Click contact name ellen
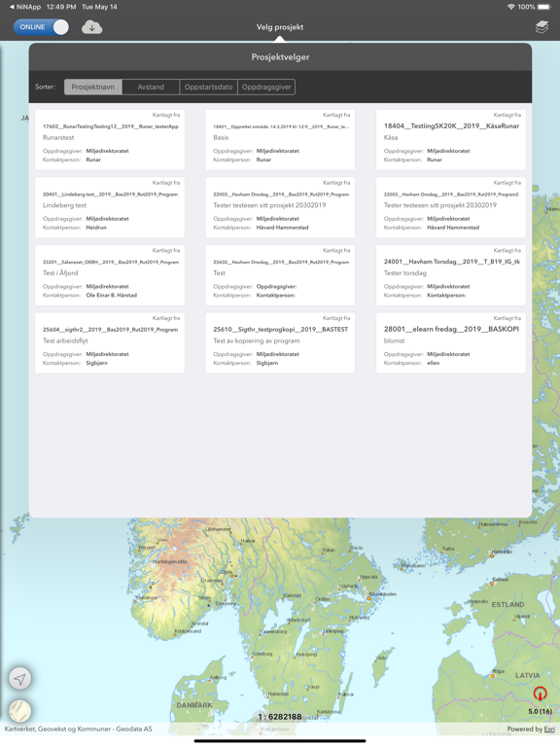The width and height of the screenshot is (560, 747). click(x=434, y=363)
